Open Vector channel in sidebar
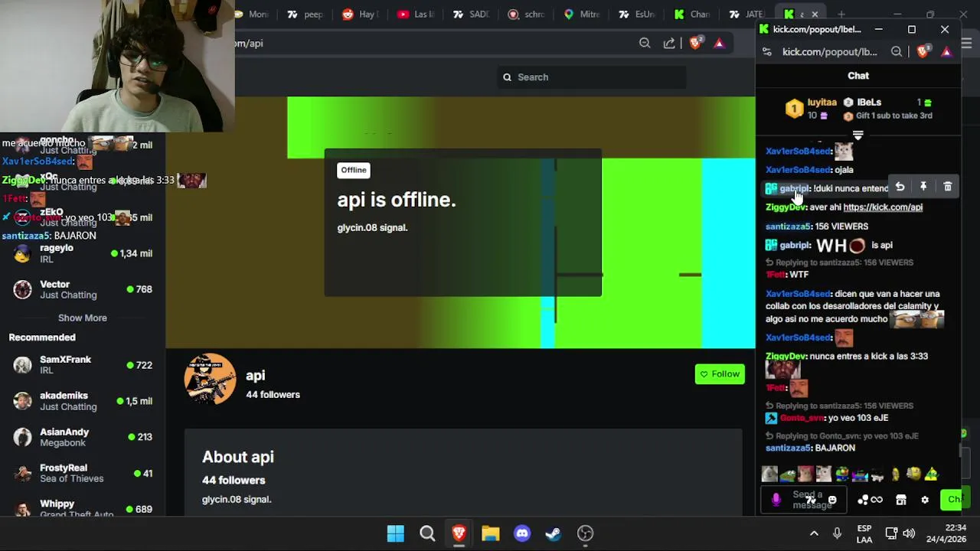This screenshot has width=980, height=551. click(83, 289)
